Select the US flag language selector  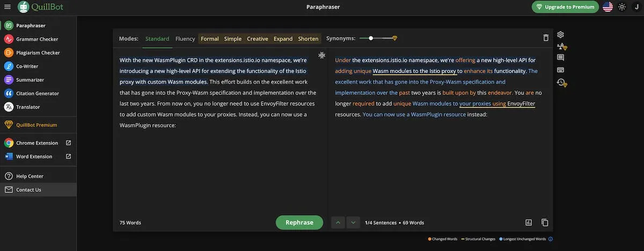[608, 7]
